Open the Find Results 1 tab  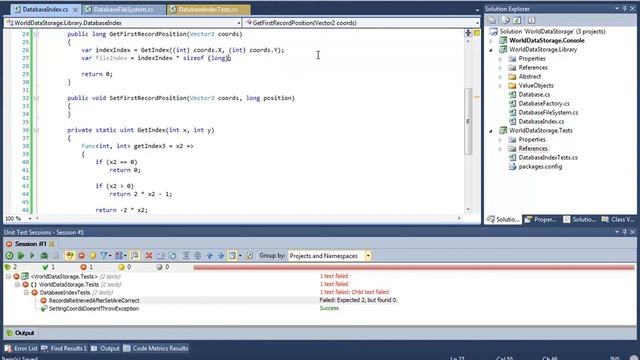(64, 349)
